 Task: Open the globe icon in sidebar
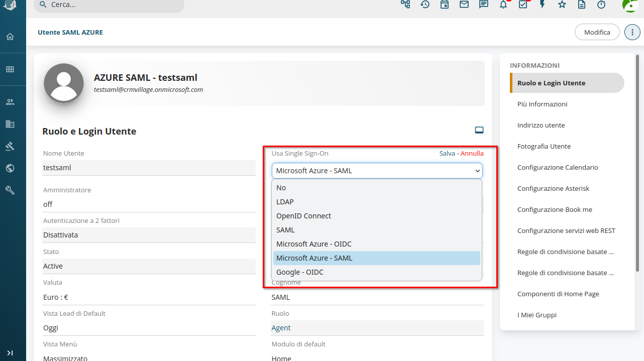click(10, 168)
